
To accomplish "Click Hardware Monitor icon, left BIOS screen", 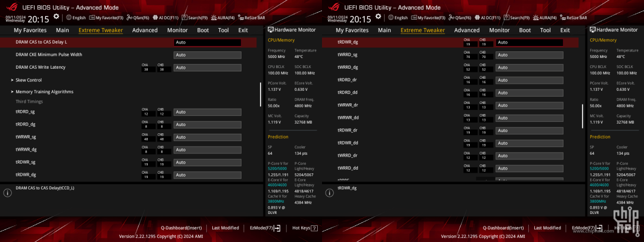I will (271, 30).
